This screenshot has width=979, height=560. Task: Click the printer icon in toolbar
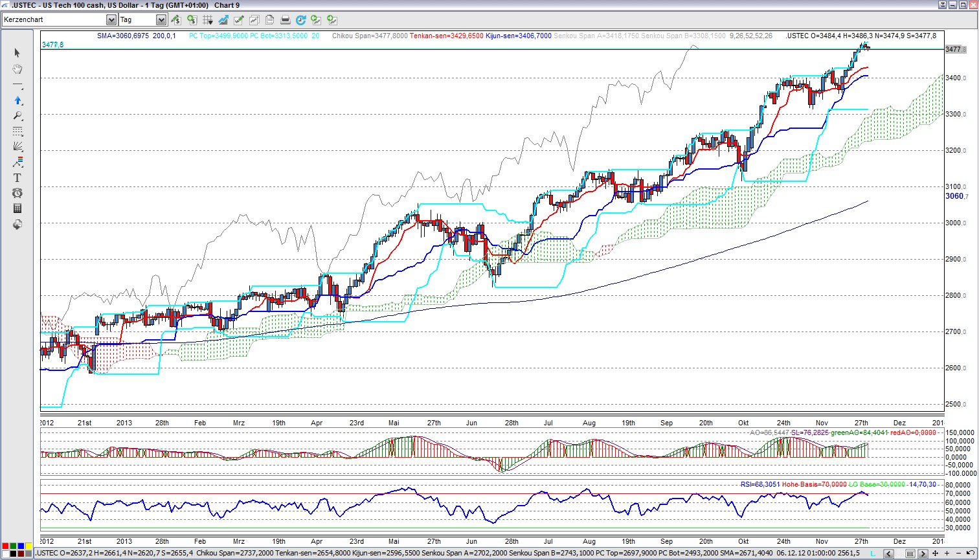coord(285,20)
